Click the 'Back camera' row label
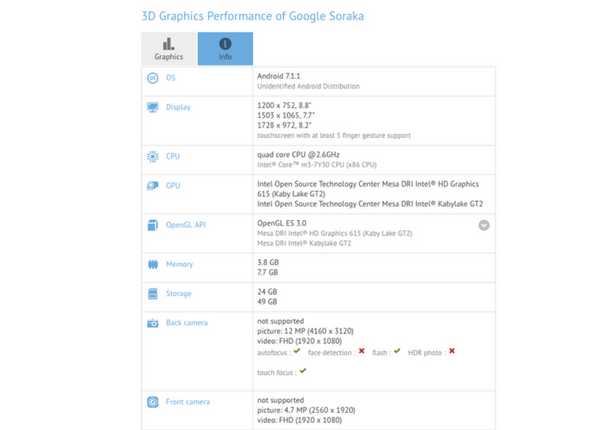The image size is (612, 430). (x=187, y=323)
